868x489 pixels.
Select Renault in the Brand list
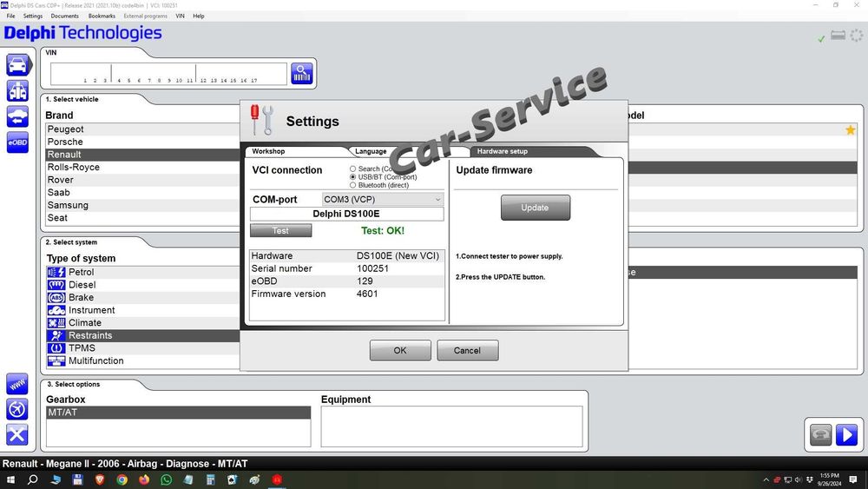pos(143,155)
